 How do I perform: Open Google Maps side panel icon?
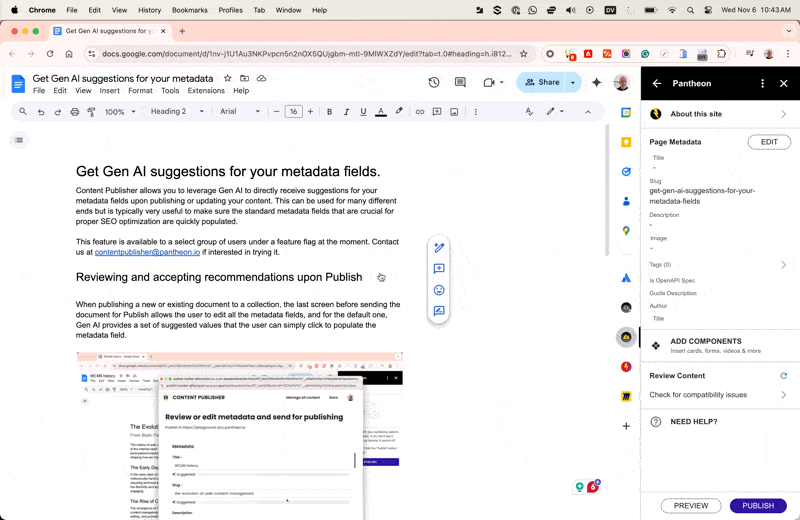(x=626, y=230)
